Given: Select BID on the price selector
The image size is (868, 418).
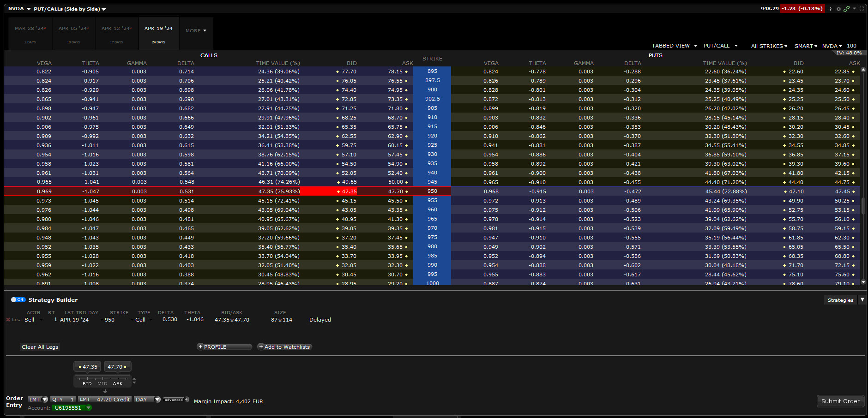Looking at the screenshot, I should (x=87, y=383).
